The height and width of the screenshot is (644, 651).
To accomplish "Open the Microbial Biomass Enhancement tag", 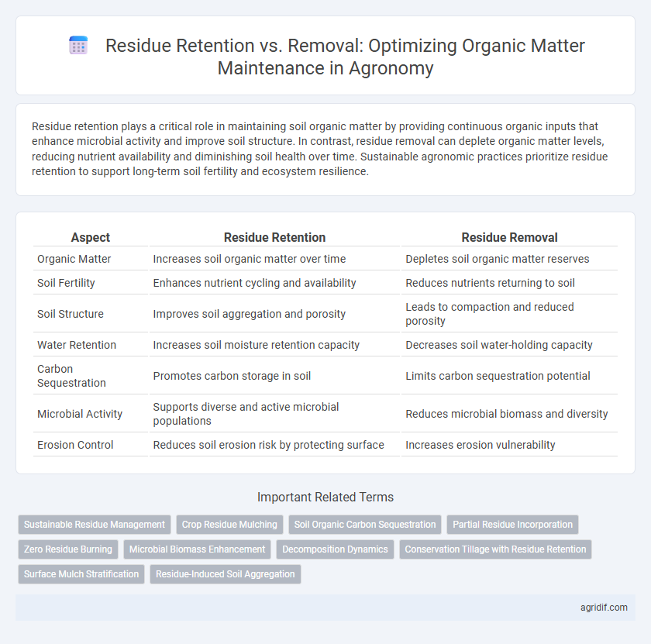I will point(197,549).
